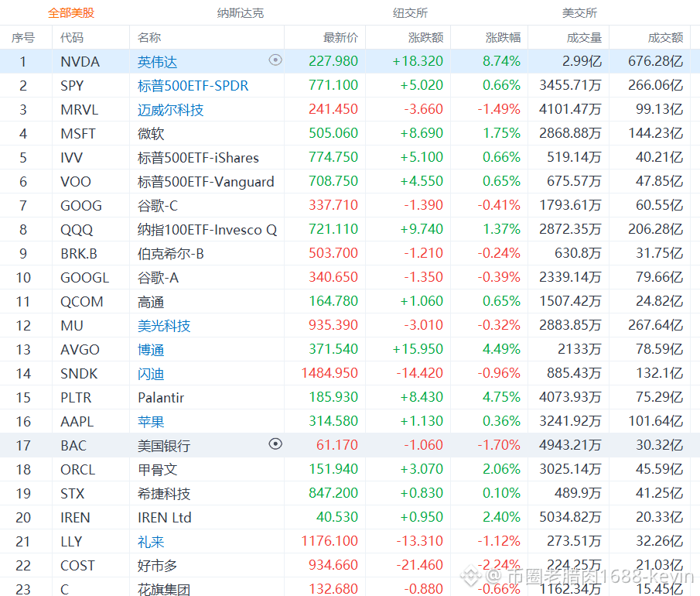This screenshot has width=700, height=596.
Task: Click NVDA turnover 676.28亿
Action: (655, 61)
